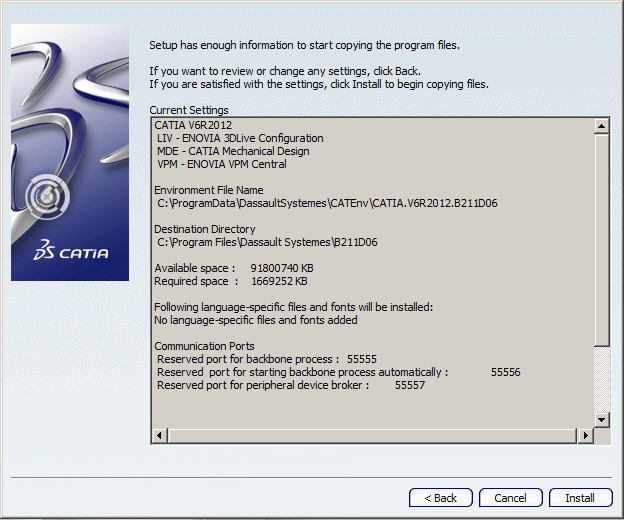This screenshot has width=624, height=520.
Task: Click the 'Available space' 91800740 KB line
Action: point(234,268)
